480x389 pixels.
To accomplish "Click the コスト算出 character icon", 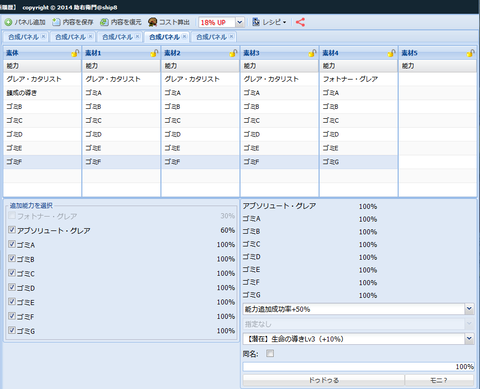I will tap(152, 22).
